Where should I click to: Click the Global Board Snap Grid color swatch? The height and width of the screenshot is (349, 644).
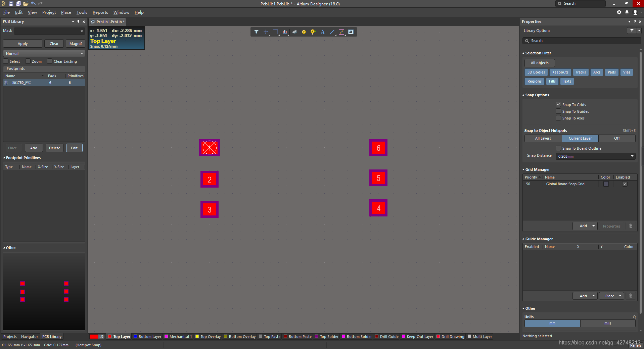tap(606, 184)
